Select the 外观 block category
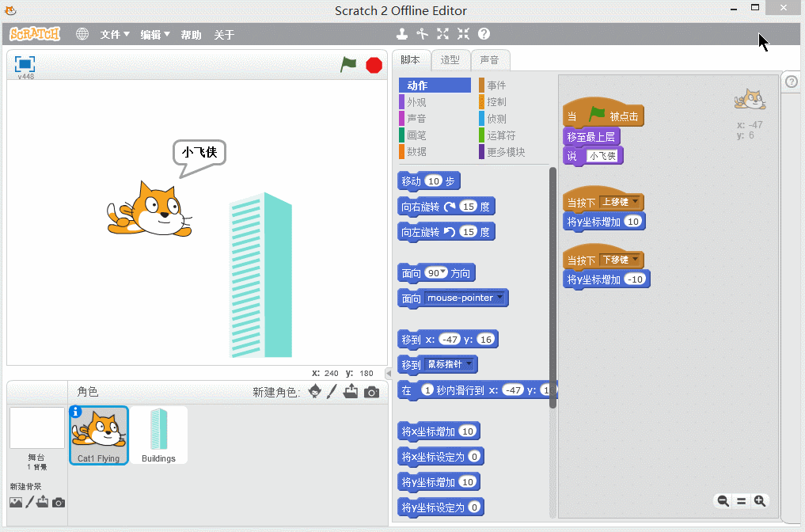Viewport: 805px width, 532px height. click(x=435, y=102)
